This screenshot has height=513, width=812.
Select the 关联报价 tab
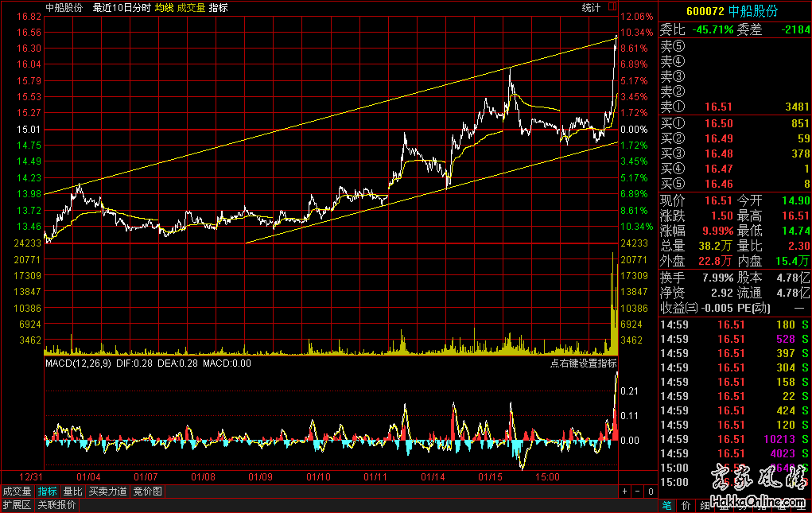pos(57,505)
